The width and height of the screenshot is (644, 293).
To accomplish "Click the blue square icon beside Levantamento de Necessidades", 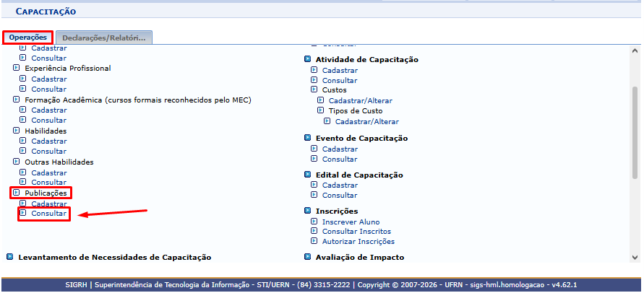I will [x=10, y=257].
